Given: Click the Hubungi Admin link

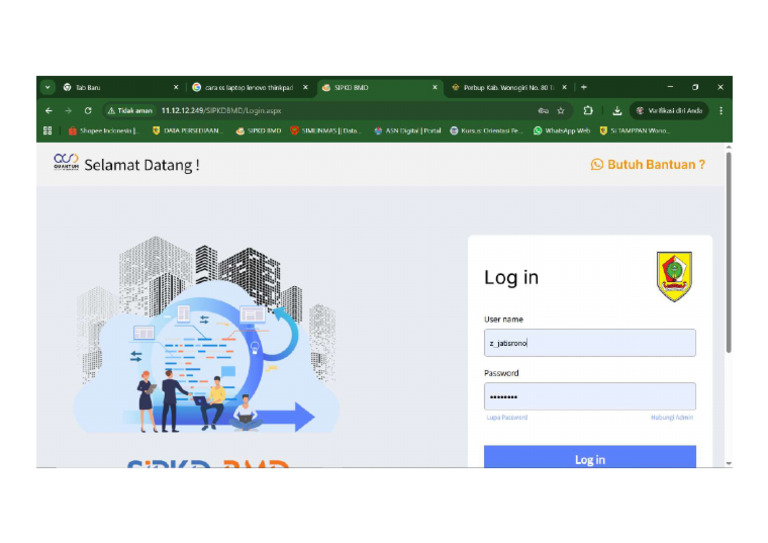Looking at the screenshot, I should pos(672,418).
